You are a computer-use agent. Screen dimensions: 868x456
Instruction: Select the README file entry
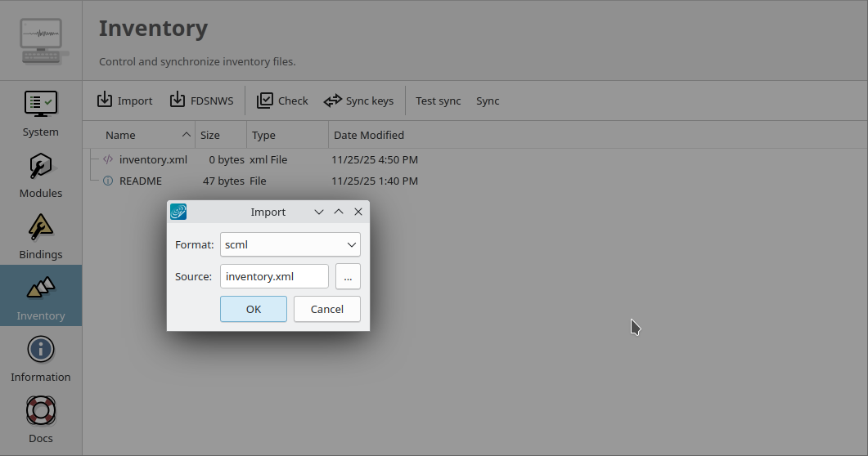141,181
